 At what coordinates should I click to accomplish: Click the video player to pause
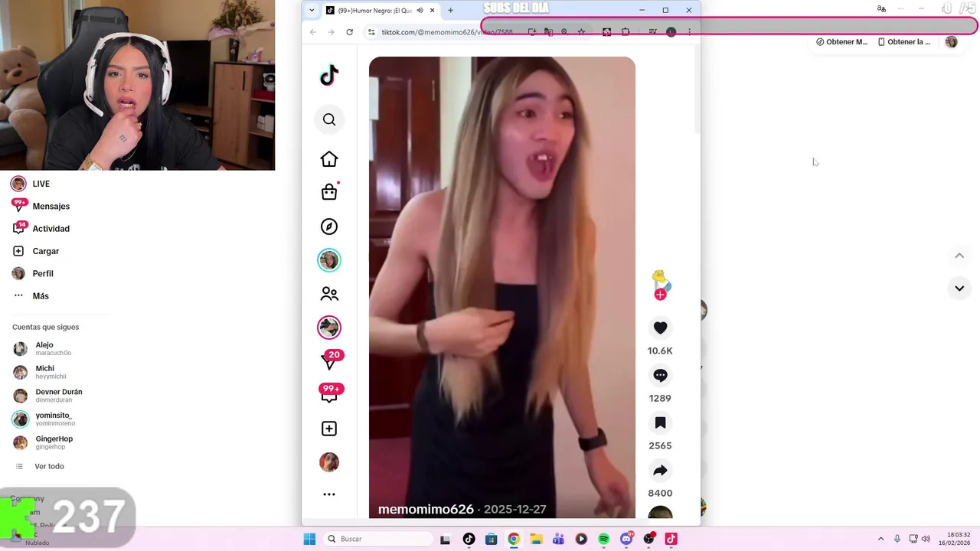[x=502, y=288]
